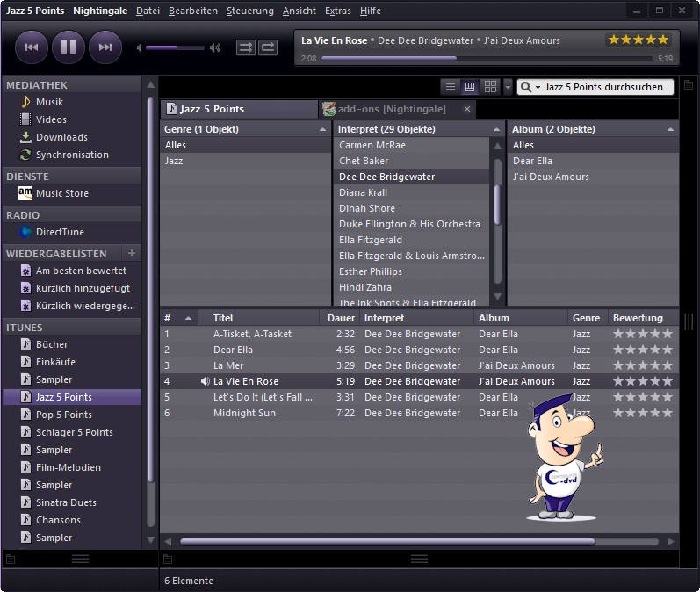Open the view options dropdown arrow
The height and width of the screenshot is (592, 700).
508,87
